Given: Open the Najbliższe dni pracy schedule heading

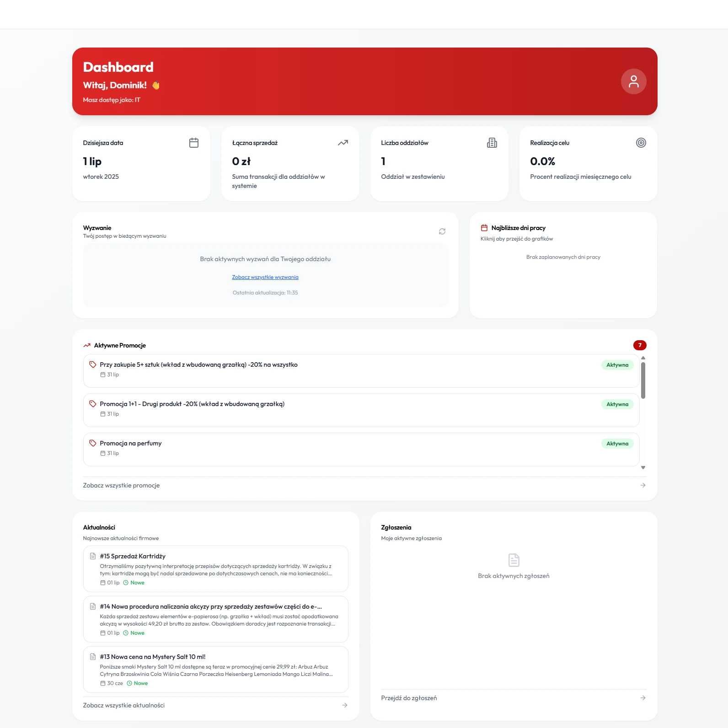Looking at the screenshot, I should 519,228.
